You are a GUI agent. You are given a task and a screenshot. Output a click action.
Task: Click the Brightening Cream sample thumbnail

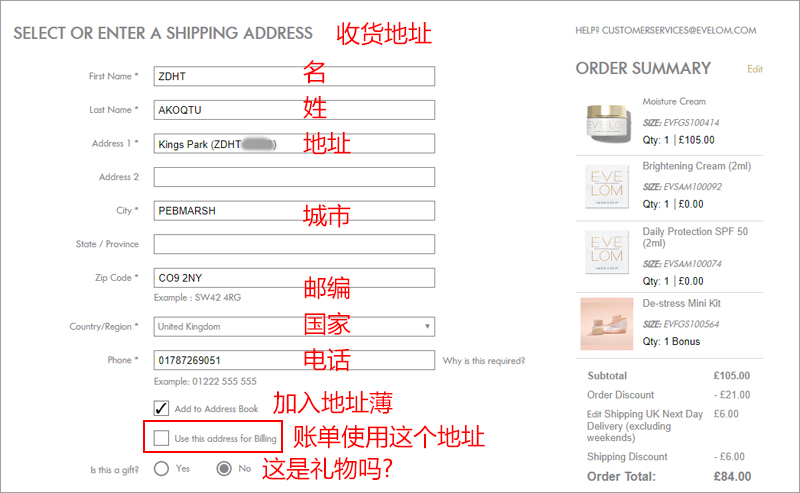[x=607, y=186]
